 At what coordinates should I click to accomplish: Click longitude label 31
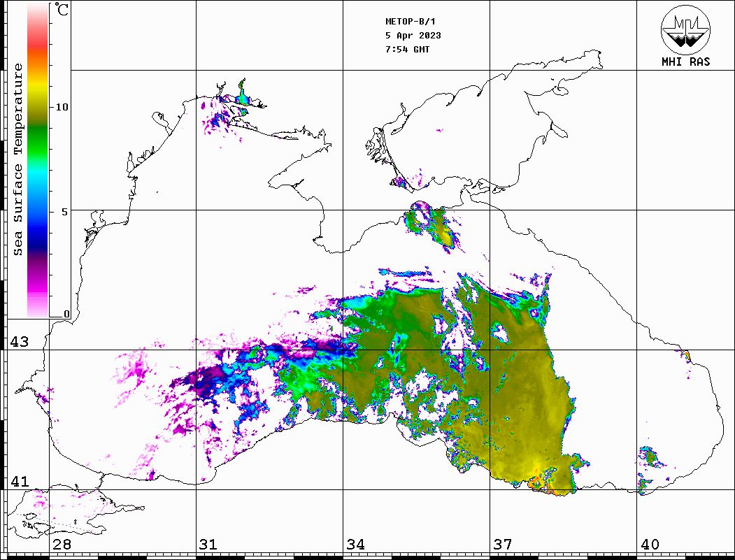208,545
